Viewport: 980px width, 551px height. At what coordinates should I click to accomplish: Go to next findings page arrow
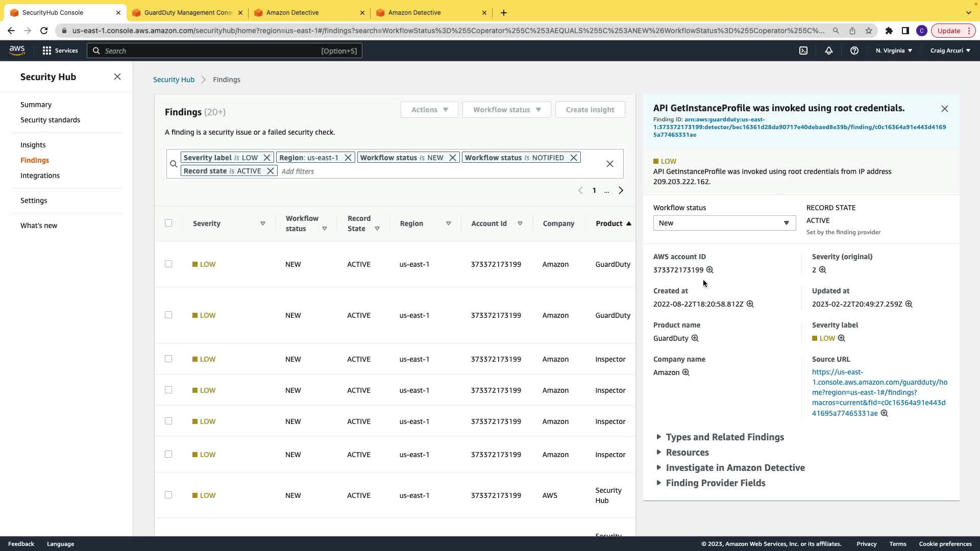click(621, 190)
